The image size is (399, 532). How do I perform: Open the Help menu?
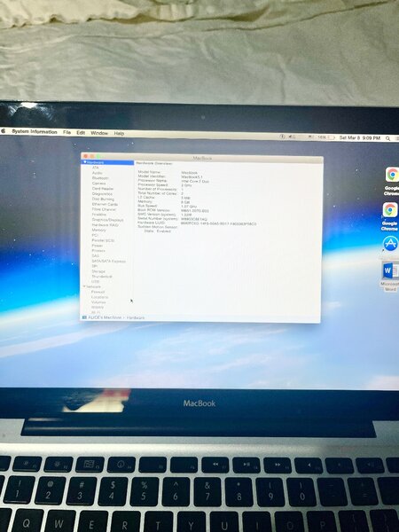click(119, 133)
